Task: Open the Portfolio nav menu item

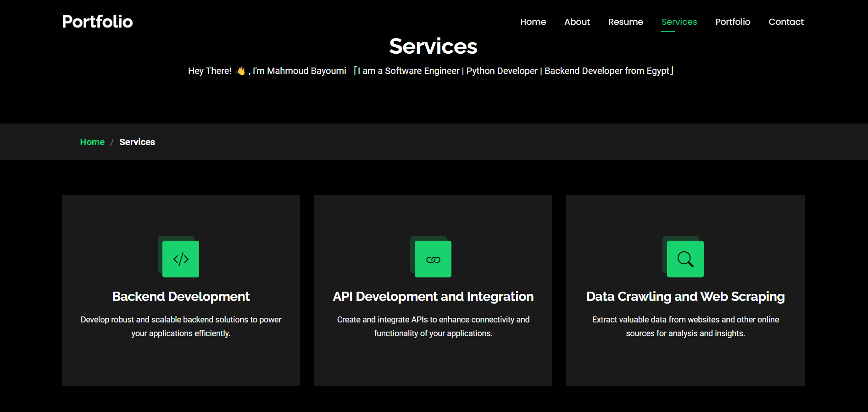Action: click(x=733, y=22)
